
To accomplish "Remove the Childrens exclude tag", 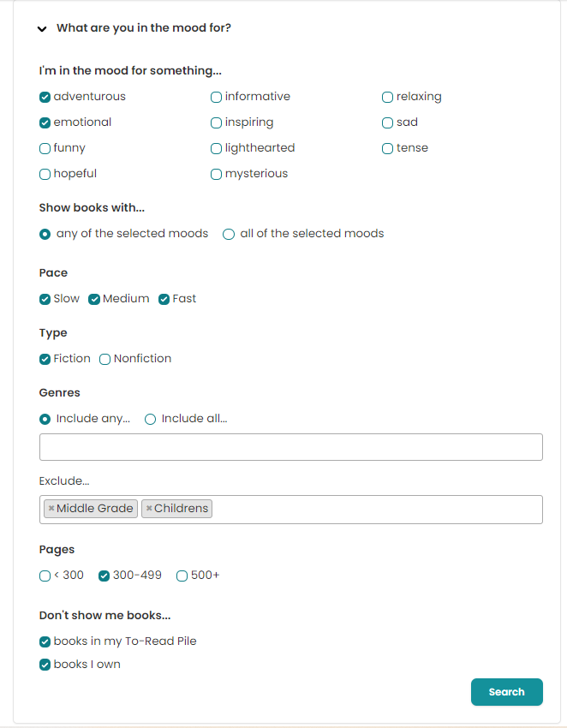I will pyautogui.click(x=149, y=509).
